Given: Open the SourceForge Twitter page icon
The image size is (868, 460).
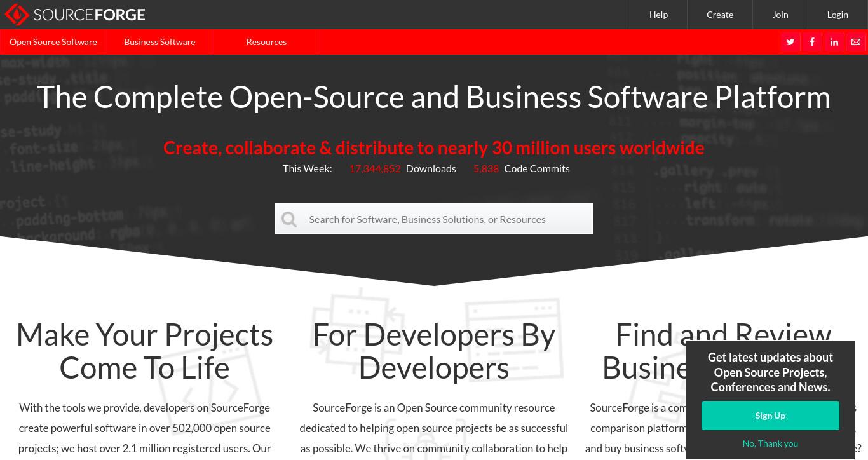Looking at the screenshot, I should pos(790,42).
